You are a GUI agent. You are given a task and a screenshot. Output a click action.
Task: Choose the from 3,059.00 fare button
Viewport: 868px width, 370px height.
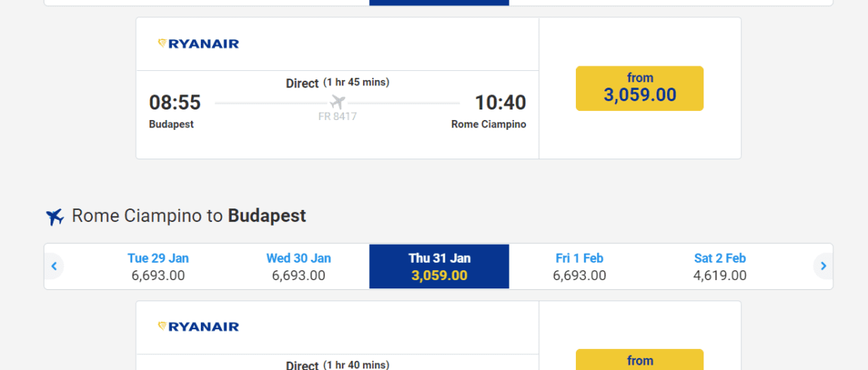coord(639,88)
